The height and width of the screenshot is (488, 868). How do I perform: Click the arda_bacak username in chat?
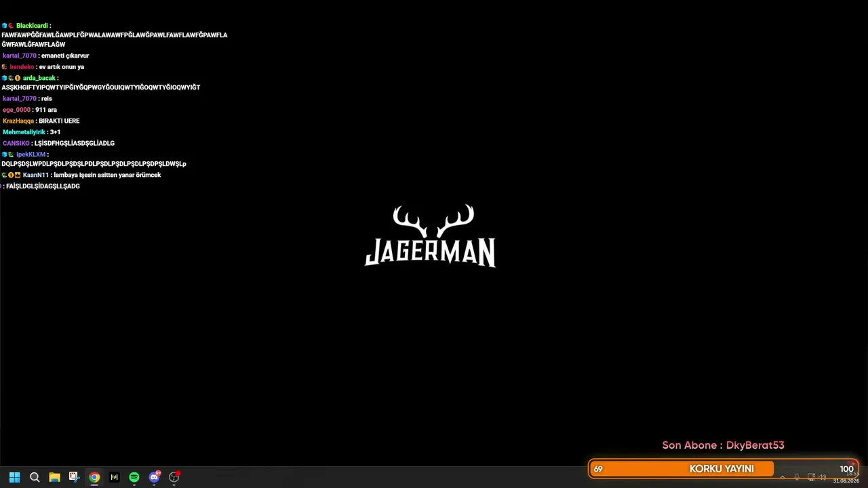39,78
